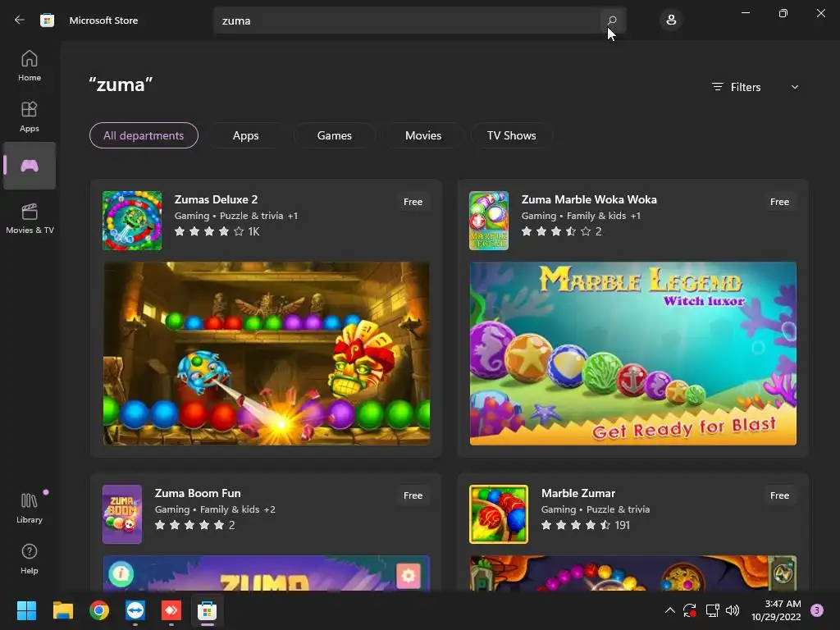Image resolution: width=840 pixels, height=630 pixels.
Task: Open the Marble Zumar title link
Action: 578,493
